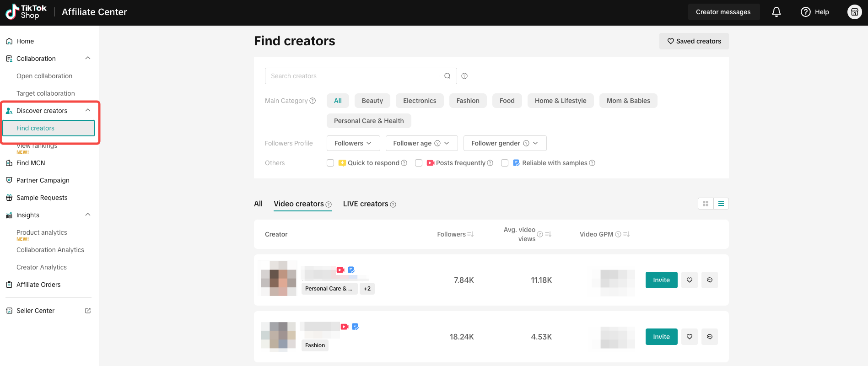Click the search magnifier icon

coord(447,76)
